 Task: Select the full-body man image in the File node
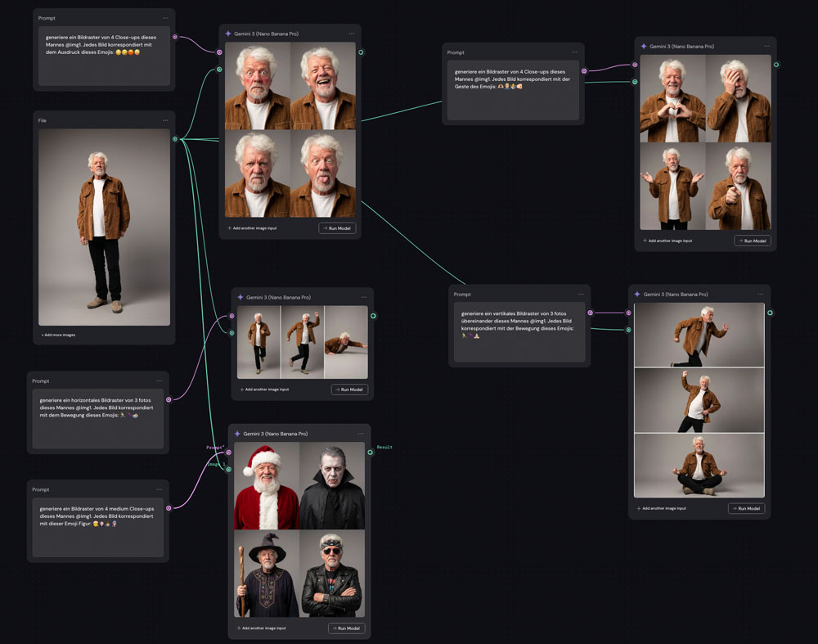[x=104, y=227]
